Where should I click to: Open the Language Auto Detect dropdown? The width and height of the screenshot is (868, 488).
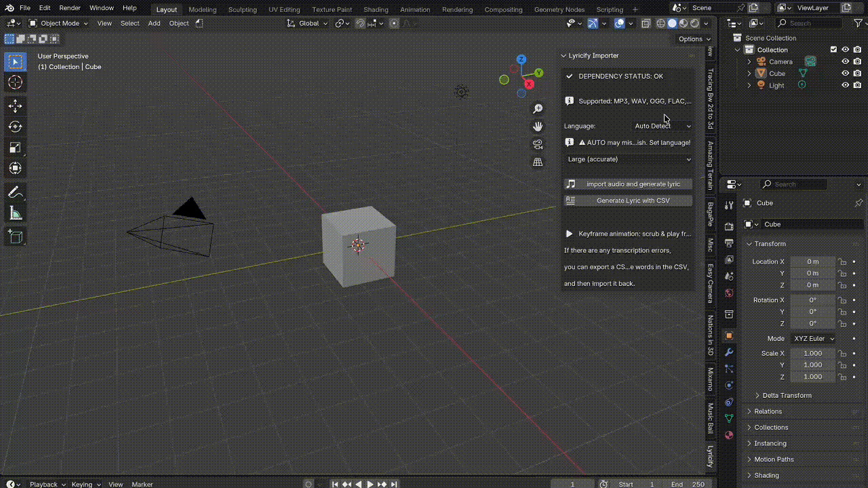663,126
